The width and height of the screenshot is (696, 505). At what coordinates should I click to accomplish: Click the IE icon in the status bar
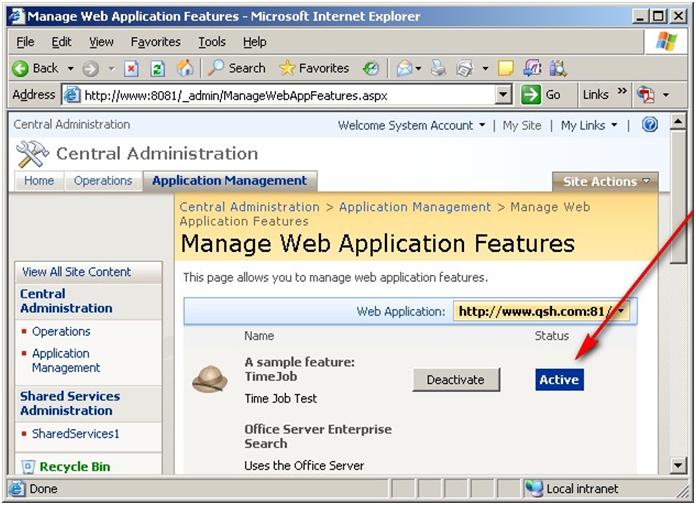click(17, 489)
